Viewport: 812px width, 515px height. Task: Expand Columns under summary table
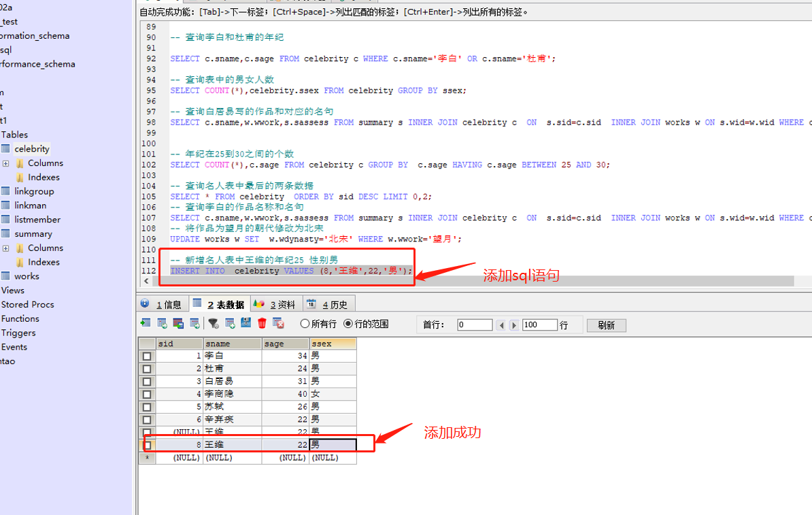(5, 248)
